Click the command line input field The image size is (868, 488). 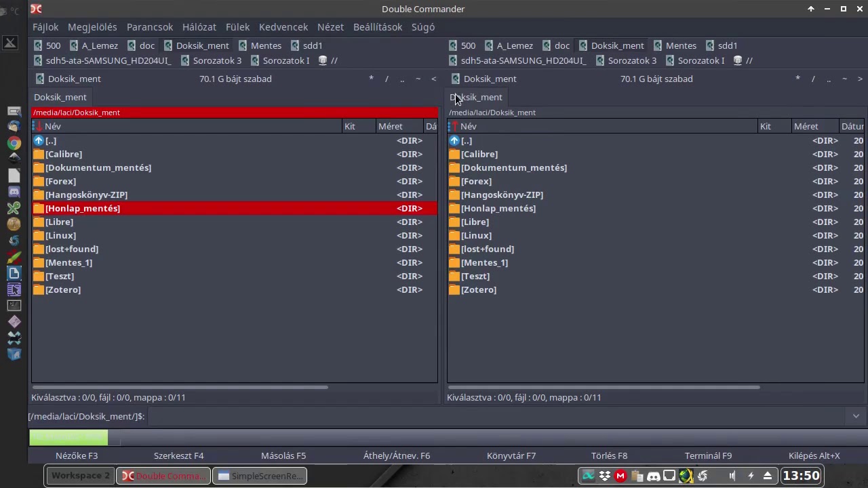point(497,416)
